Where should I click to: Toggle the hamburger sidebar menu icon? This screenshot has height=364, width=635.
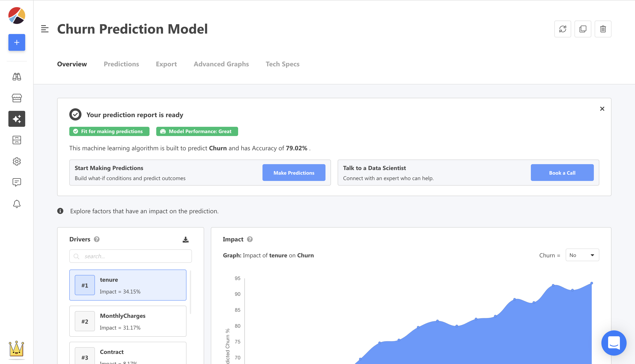pos(45,29)
